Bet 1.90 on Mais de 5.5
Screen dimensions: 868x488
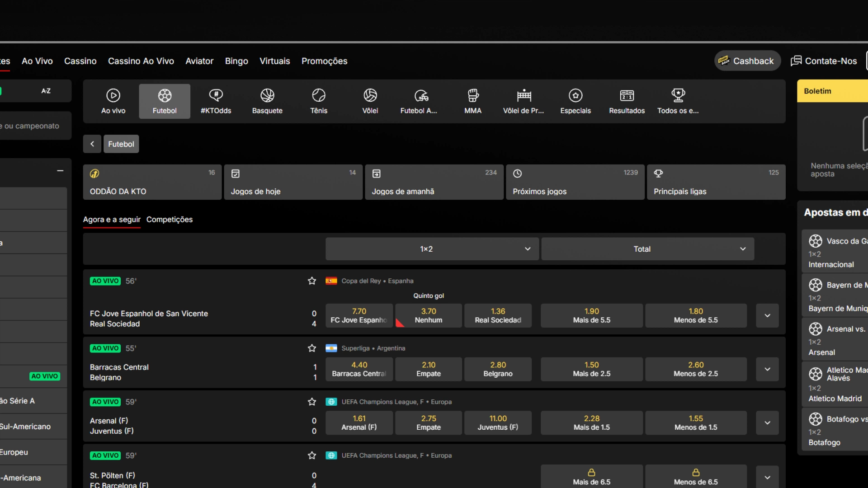(x=592, y=315)
